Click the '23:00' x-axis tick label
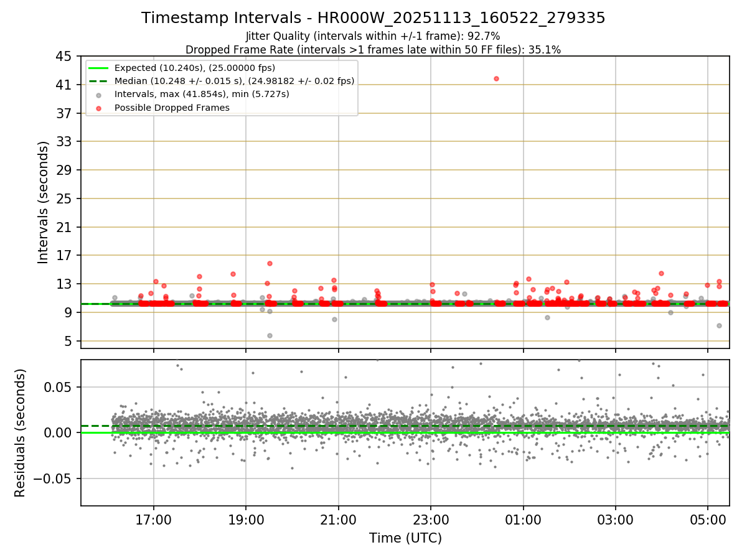 click(x=431, y=520)
